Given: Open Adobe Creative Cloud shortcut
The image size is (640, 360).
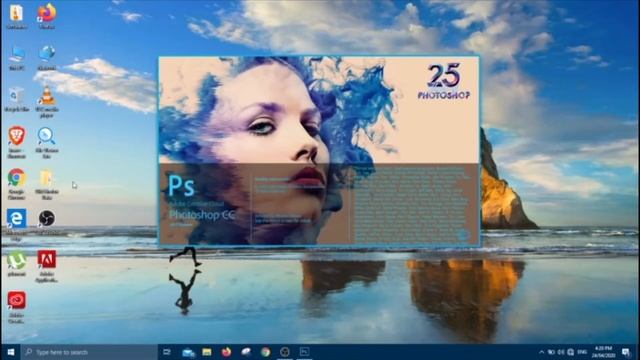Looking at the screenshot, I should tap(16, 307).
